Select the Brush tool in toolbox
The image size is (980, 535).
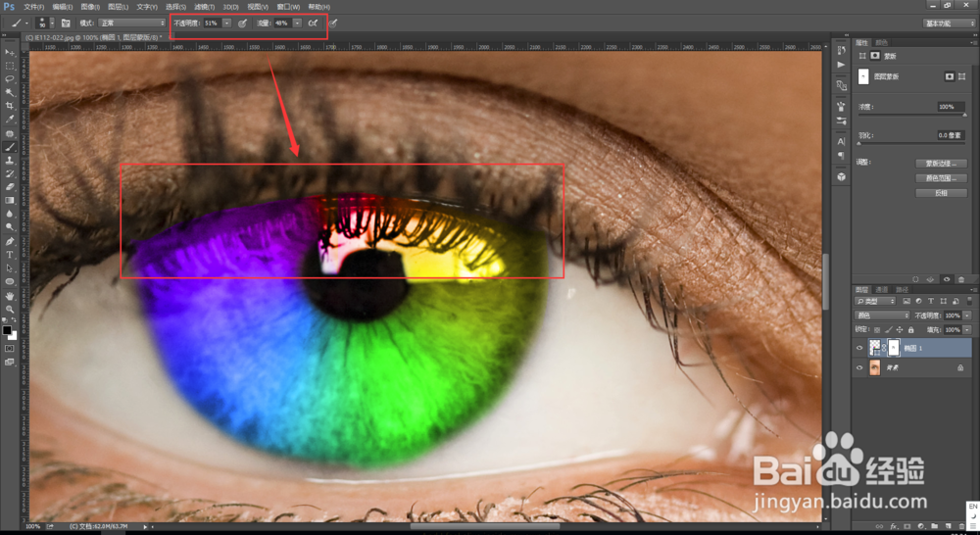10,147
